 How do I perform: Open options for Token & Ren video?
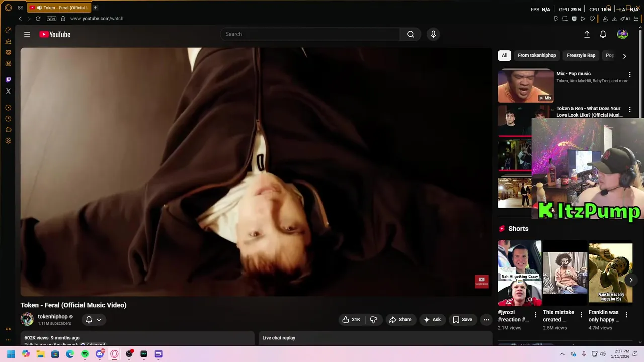tap(629, 110)
